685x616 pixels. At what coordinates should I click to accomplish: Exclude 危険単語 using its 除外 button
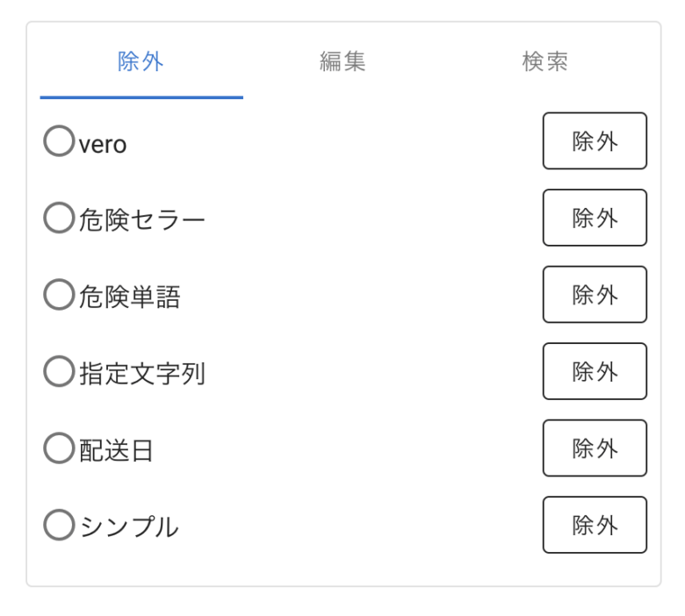point(595,294)
